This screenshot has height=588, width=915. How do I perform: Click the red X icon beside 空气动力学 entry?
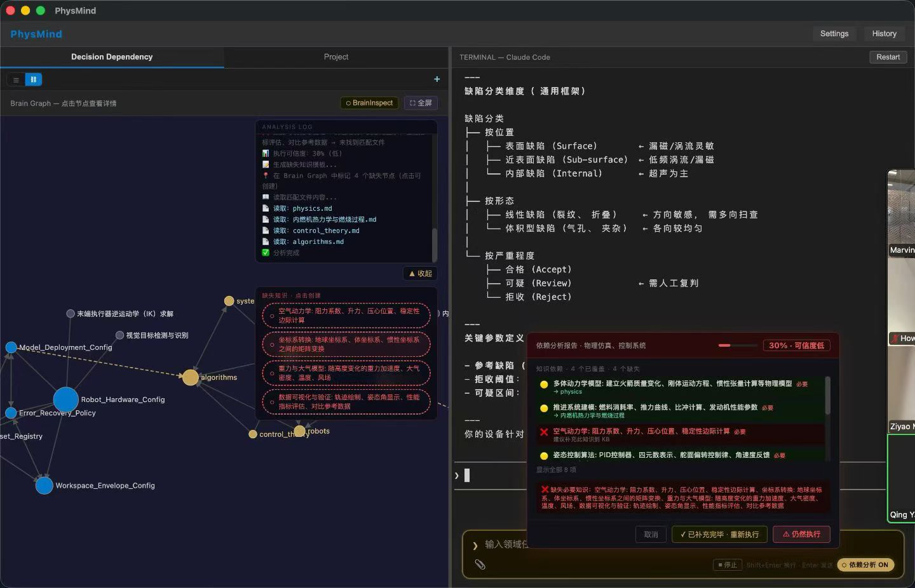[544, 432]
